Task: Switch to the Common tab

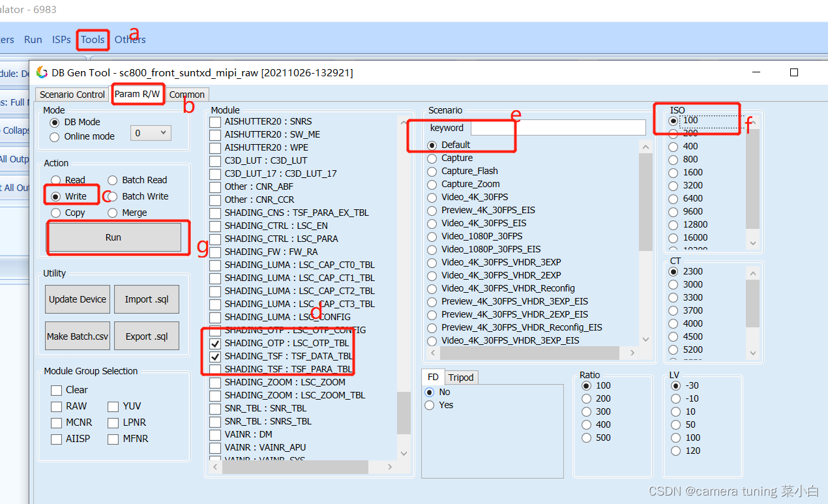Action: [x=186, y=94]
